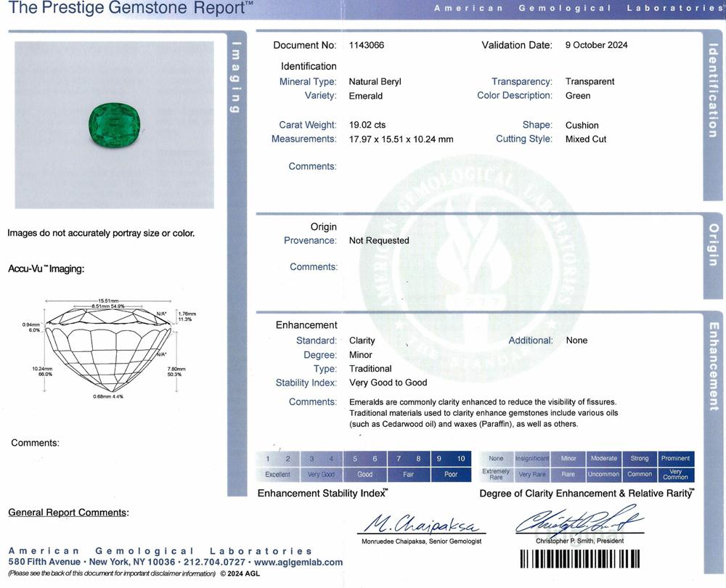Click the M. Chaipaksa signature
726x588 pixels.
[x=421, y=523]
